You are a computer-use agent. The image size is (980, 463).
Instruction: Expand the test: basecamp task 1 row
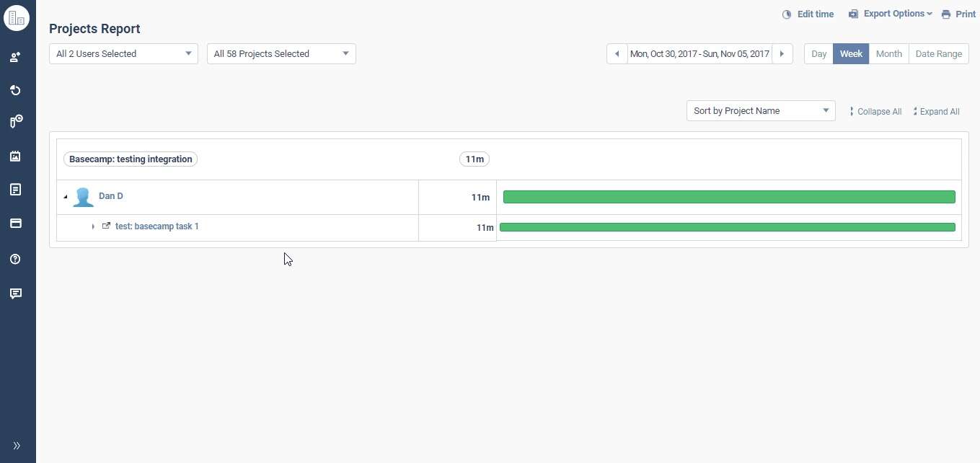(x=93, y=226)
